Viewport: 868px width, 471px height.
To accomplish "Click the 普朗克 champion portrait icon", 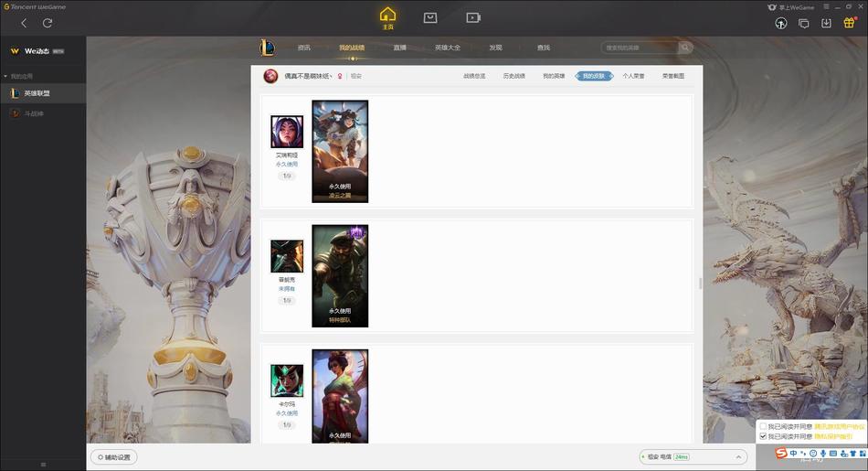I will tap(287, 256).
